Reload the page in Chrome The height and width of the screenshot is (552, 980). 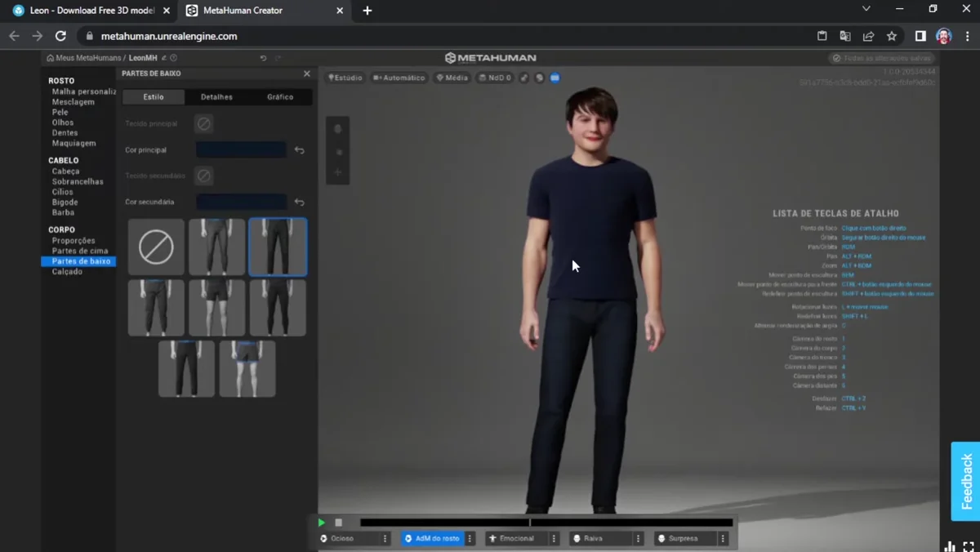(60, 36)
